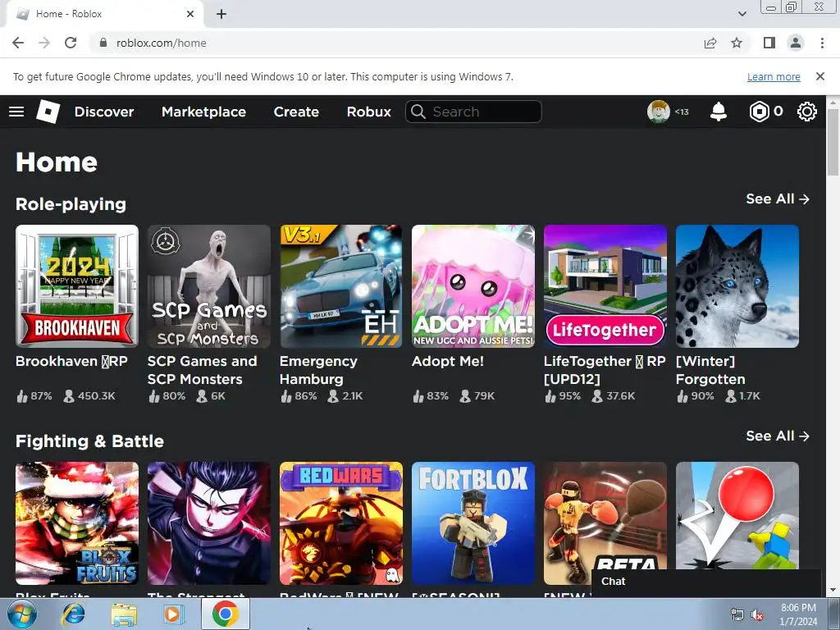The width and height of the screenshot is (840, 630).
Task: Click the scrollbar down arrow
Action: pyautogui.click(x=833, y=591)
